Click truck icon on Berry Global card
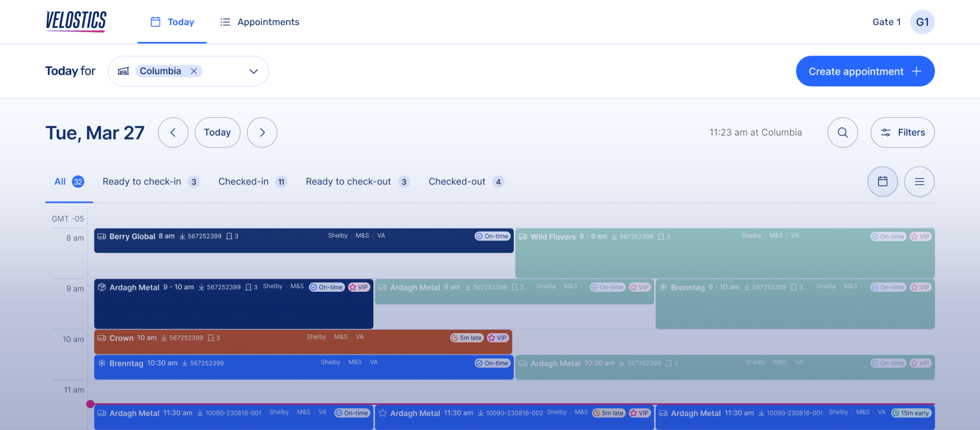The height and width of the screenshot is (430, 980). 101,236
